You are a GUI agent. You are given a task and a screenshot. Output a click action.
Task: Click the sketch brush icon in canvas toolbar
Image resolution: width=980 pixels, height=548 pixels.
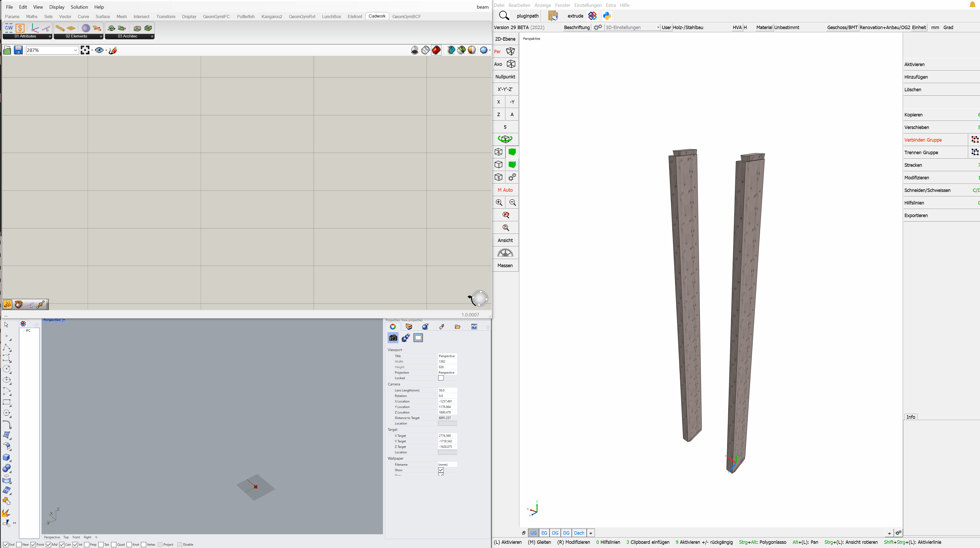(x=113, y=50)
